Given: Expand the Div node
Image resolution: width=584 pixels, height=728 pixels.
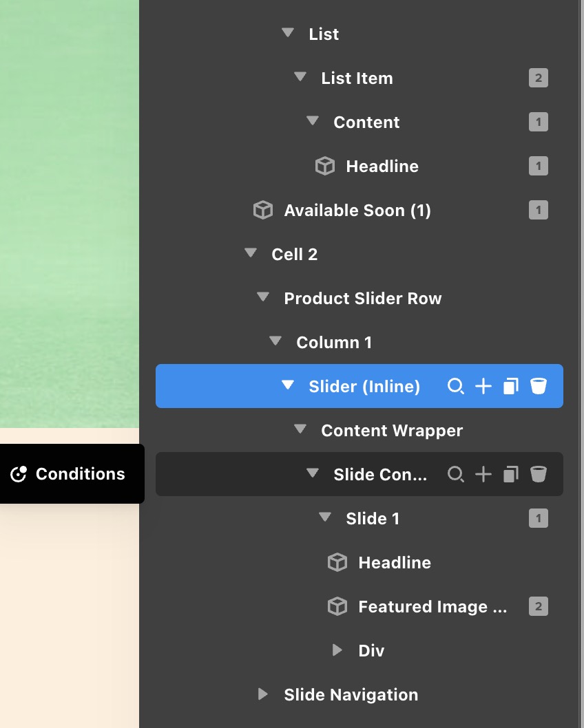Looking at the screenshot, I should (x=337, y=650).
